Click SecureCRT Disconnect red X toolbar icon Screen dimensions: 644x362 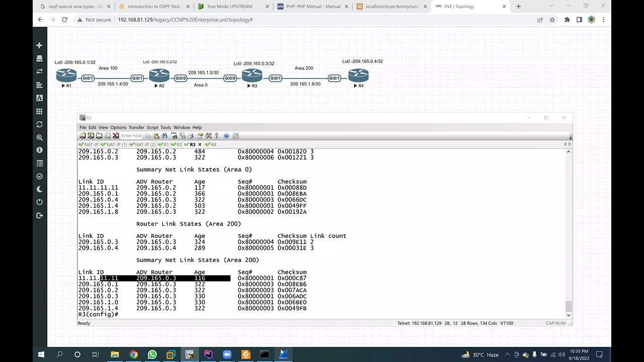tap(116, 136)
